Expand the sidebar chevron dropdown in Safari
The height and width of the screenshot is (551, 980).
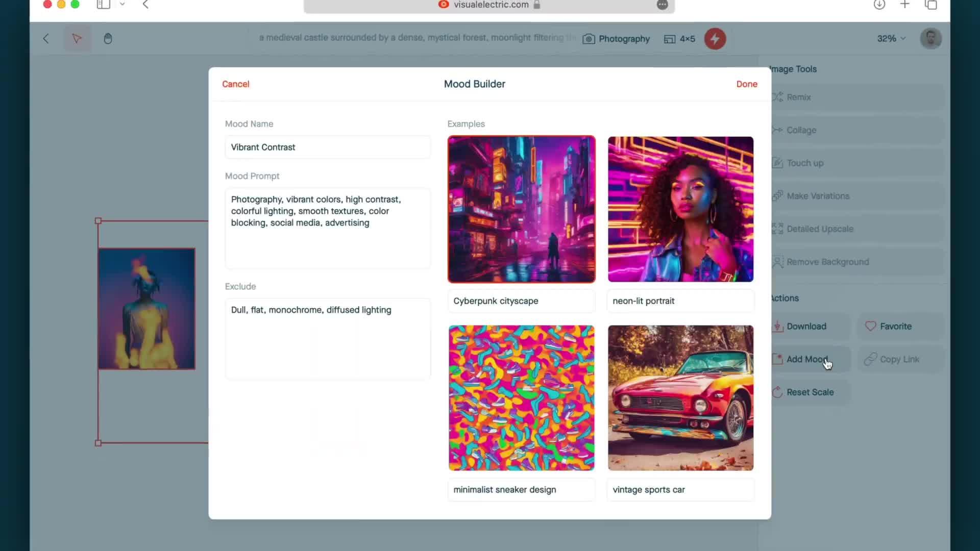pos(122,5)
